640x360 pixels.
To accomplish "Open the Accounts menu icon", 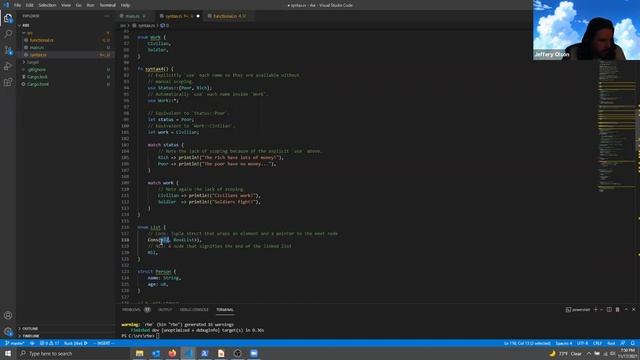I will click(8, 315).
